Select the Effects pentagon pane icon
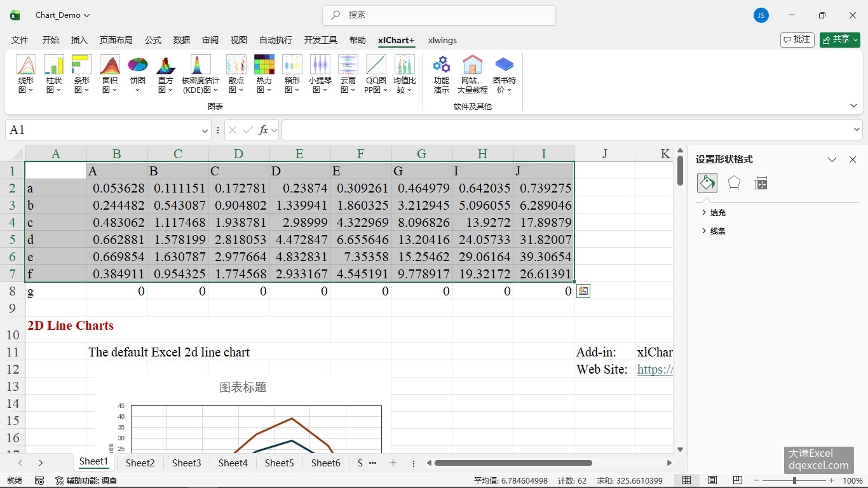Image resolution: width=868 pixels, height=488 pixels. 734,183
